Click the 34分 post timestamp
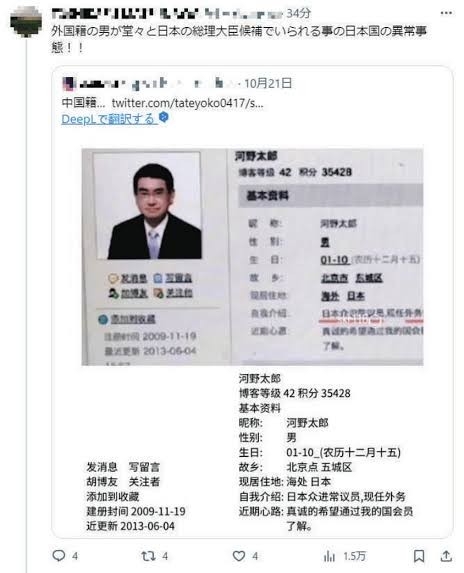Image resolution: width=464 pixels, height=573 pixels. tap(298, 14)
